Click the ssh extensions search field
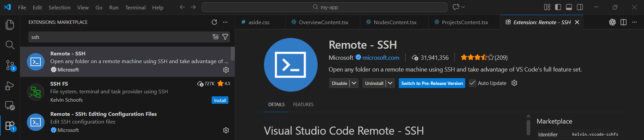Viewport: 644px width, 140px height. pyautogui.click(x=121, y=37)
